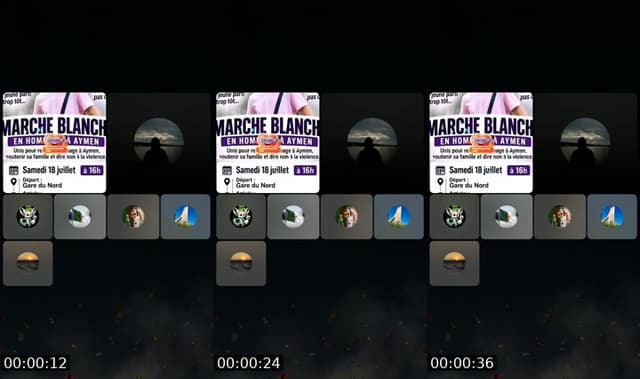This screenshot has height=379, width=640.
Task: Pick the blue-sky monument avatar in the 00:00:36 frame
Action: click(x=612, y=217)
